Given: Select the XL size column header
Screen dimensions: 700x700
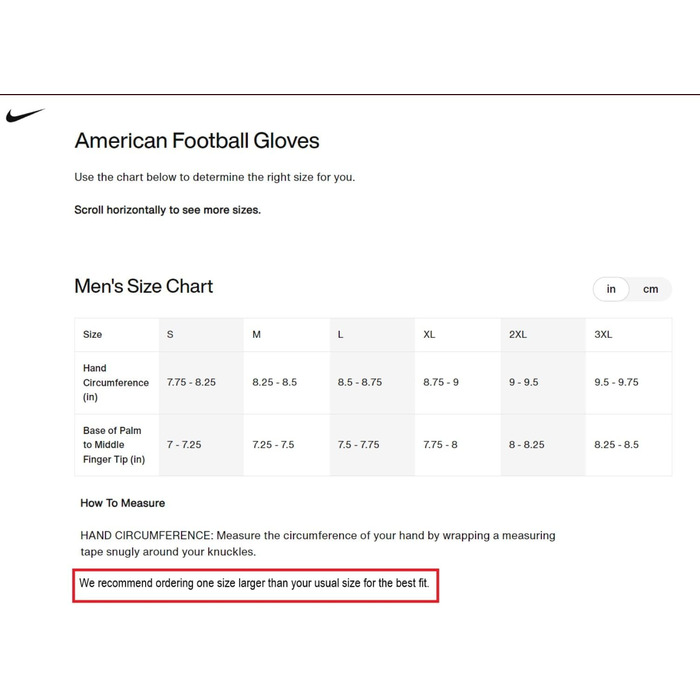Looking at the screenshot, I should click(458, 334).
